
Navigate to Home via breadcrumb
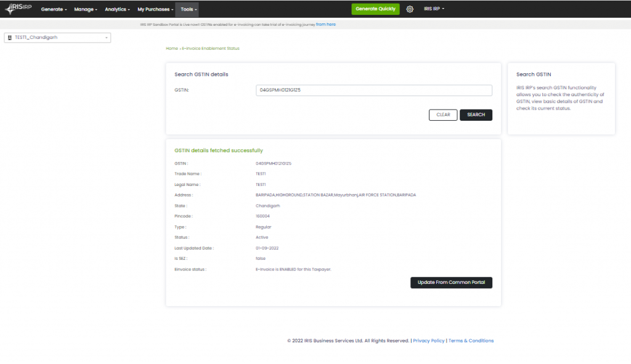tap(172, 48)
